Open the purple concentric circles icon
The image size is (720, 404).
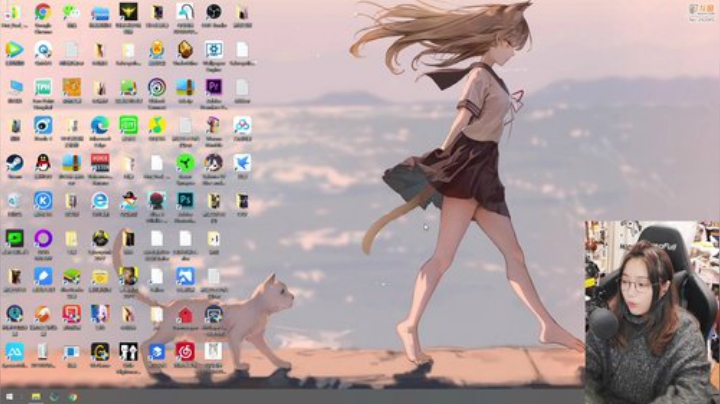point(157,87)
